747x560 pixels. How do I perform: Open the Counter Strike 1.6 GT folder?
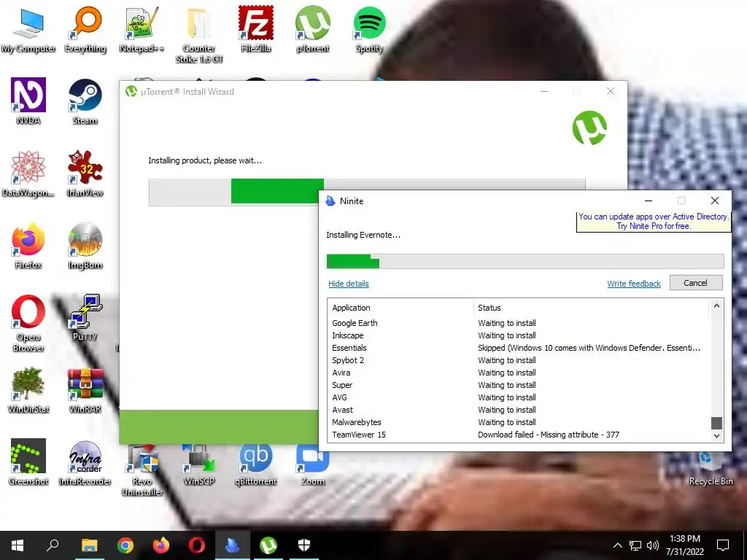coord(198,35)
